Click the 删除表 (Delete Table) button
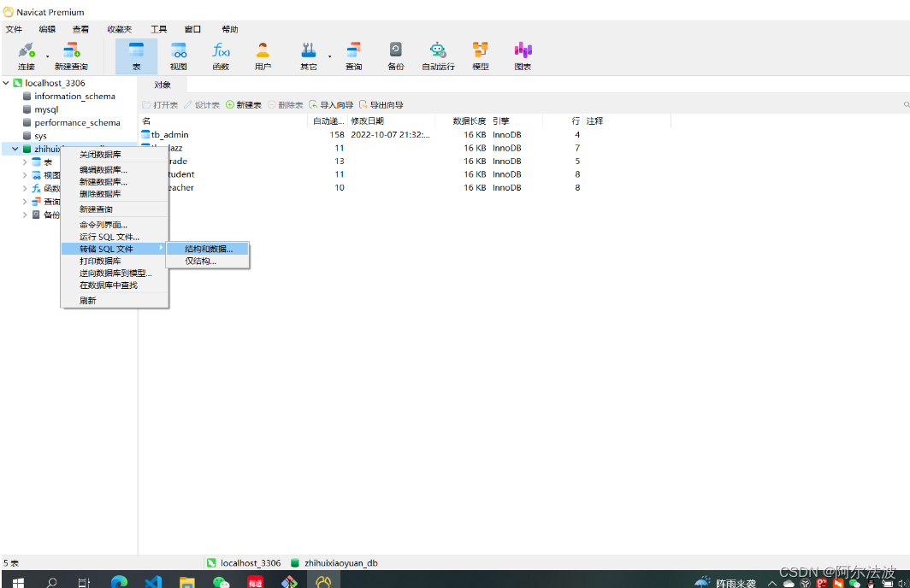Image resolution: width=910 pixels, height=588 pixels. [286, 105]
